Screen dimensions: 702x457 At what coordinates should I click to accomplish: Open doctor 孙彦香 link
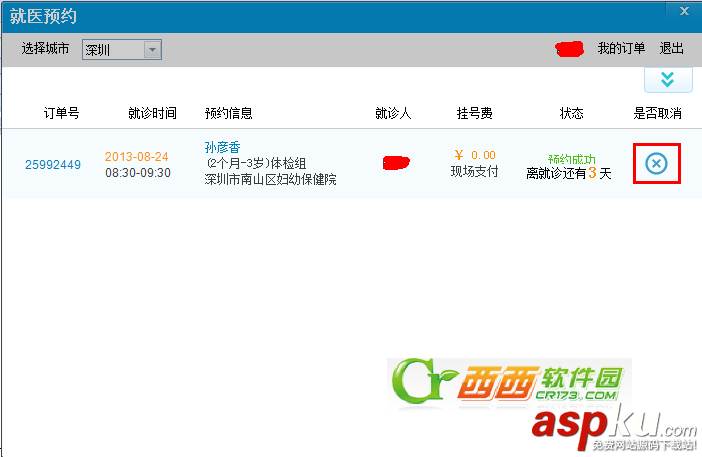point(223,147)
